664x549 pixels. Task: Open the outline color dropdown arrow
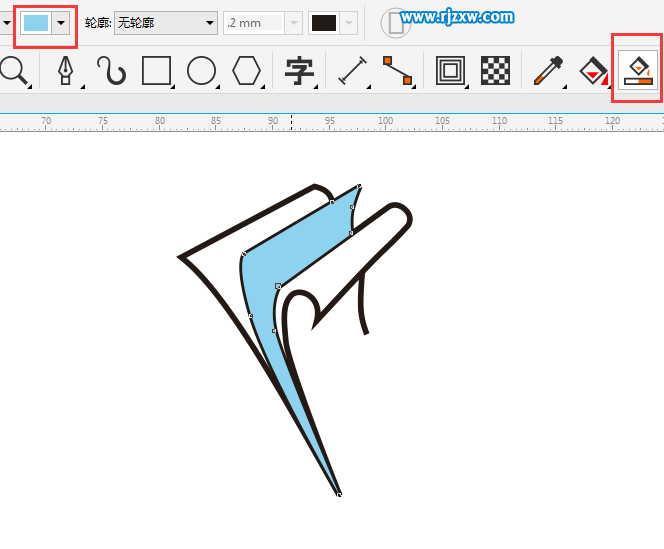[x=349, y=23]
